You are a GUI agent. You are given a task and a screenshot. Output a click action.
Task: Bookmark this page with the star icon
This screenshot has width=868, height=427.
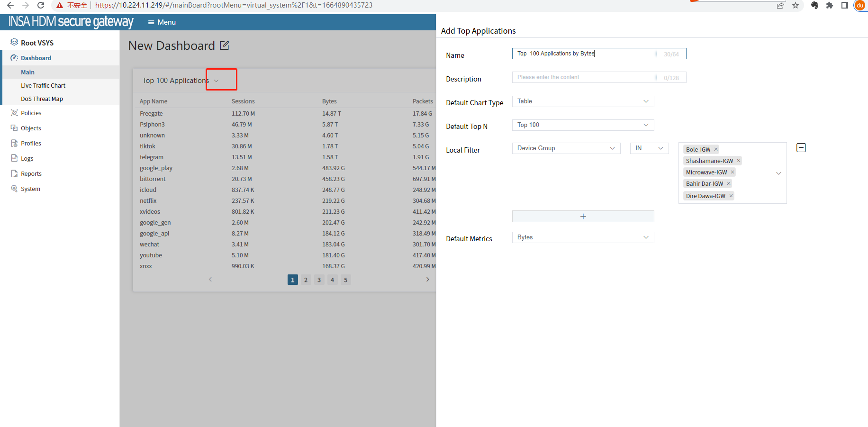(x=796, y=5)
